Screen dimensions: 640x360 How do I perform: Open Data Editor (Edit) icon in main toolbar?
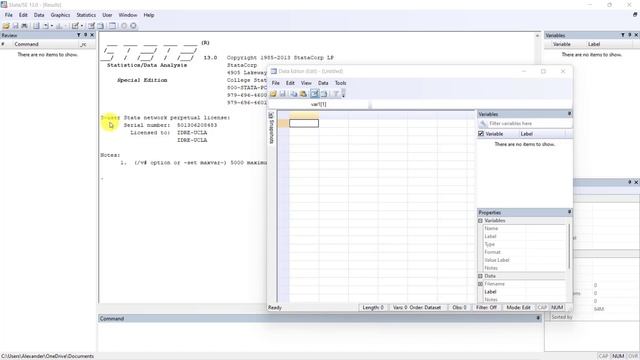coord(91,26)
